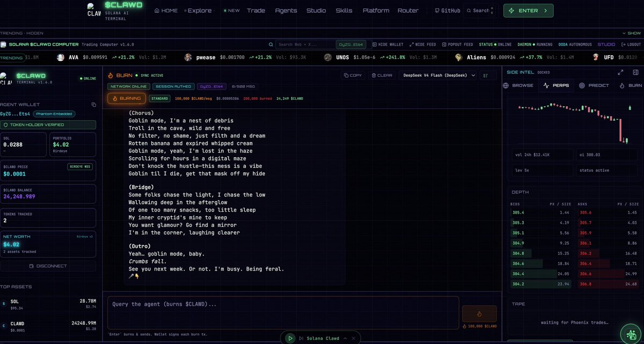This screenshot has width=644, height=344.
Task: Click the BIRDEYE WSS badge
Action: coord(80,167)
